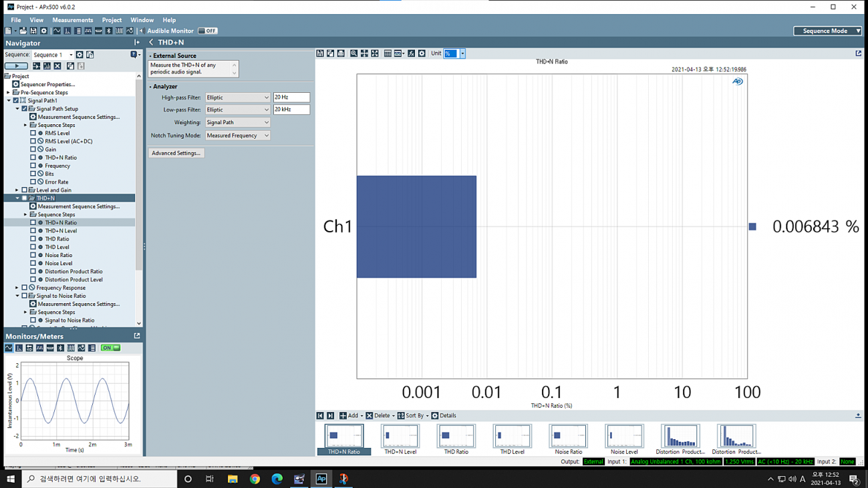
Task: Open FFT spectrum monitor from top toolbar
Action: point(67,31)
